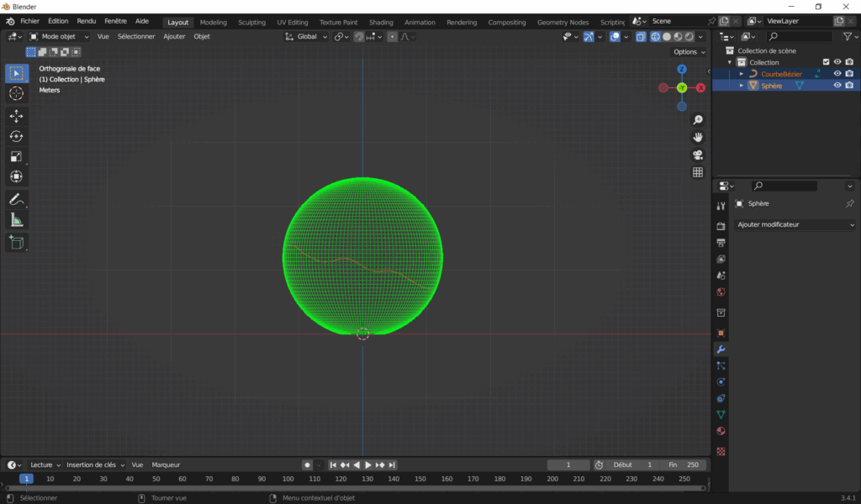
Task: Click the pan view hand icon
Action: (x=698, y=137)
